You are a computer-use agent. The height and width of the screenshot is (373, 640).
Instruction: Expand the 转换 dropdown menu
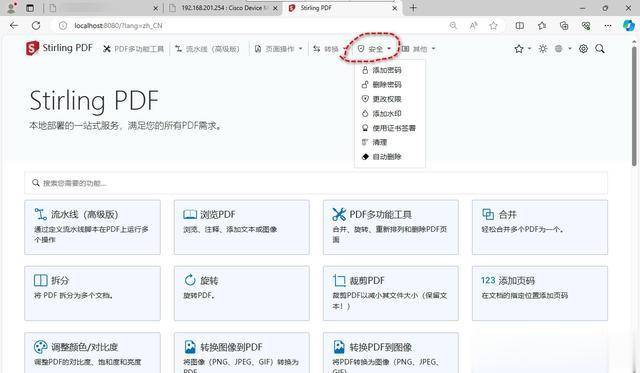(x=329, y=49)
